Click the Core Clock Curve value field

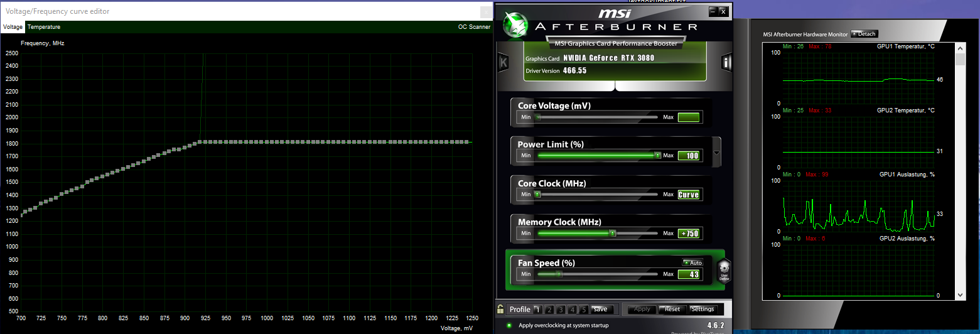(x=689, y=195)
